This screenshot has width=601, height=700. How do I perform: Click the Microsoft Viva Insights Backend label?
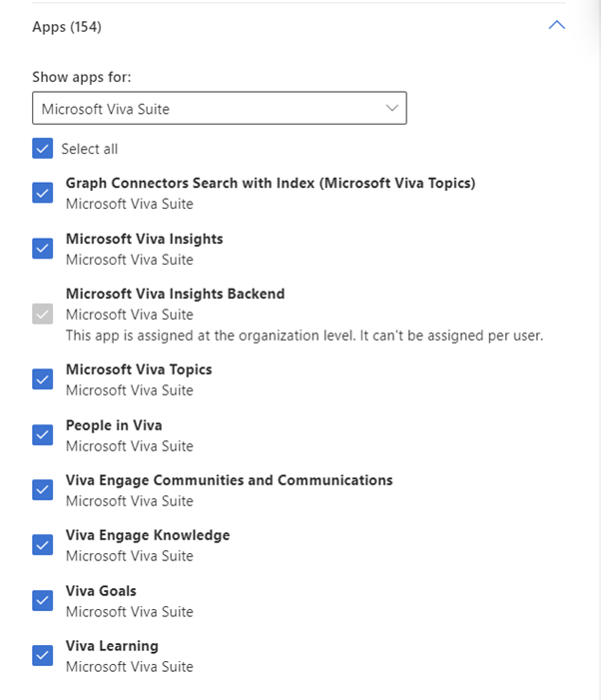coord(176,294)
